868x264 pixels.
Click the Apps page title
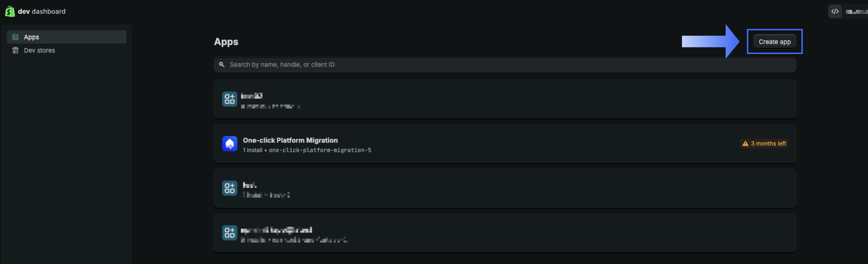point(226,42)
